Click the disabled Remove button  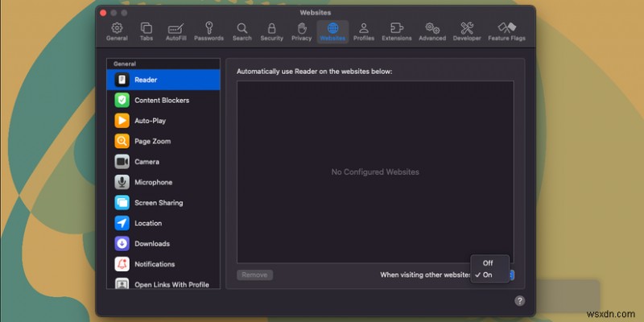254,275
